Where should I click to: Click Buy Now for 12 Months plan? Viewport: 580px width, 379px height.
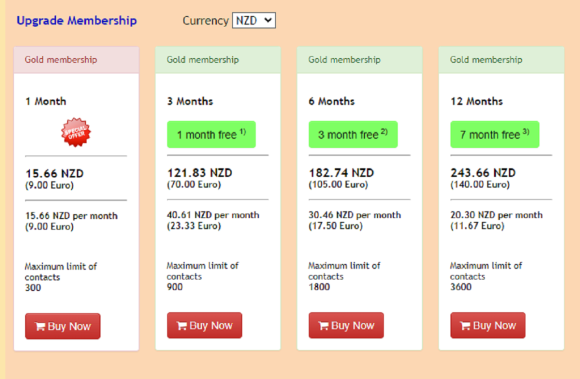click(488, 325)
